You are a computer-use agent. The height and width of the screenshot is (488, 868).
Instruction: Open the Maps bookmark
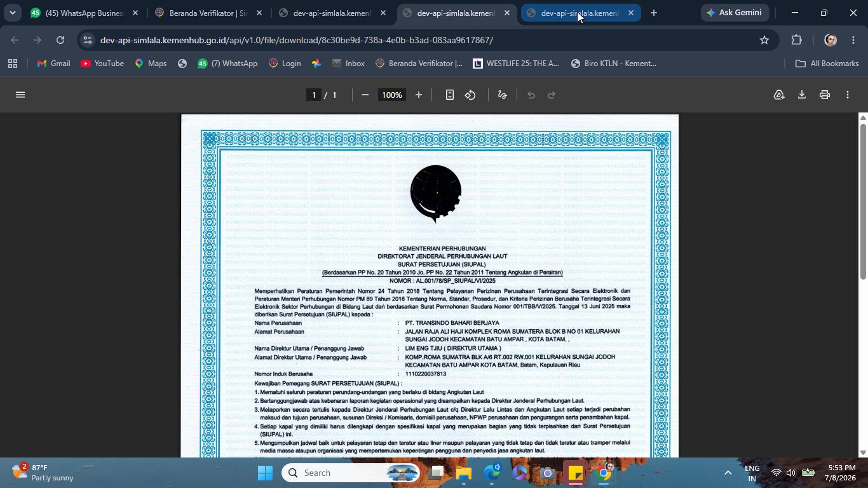click(151, 64)
